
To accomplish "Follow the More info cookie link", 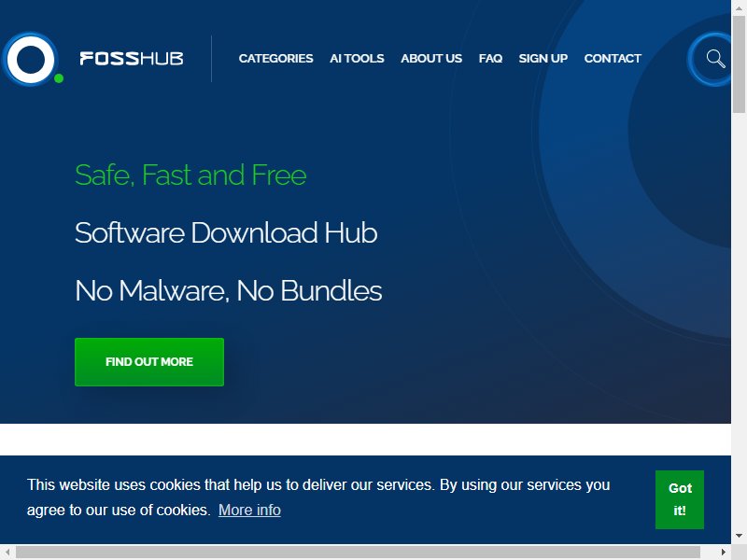I will (249, 510).
